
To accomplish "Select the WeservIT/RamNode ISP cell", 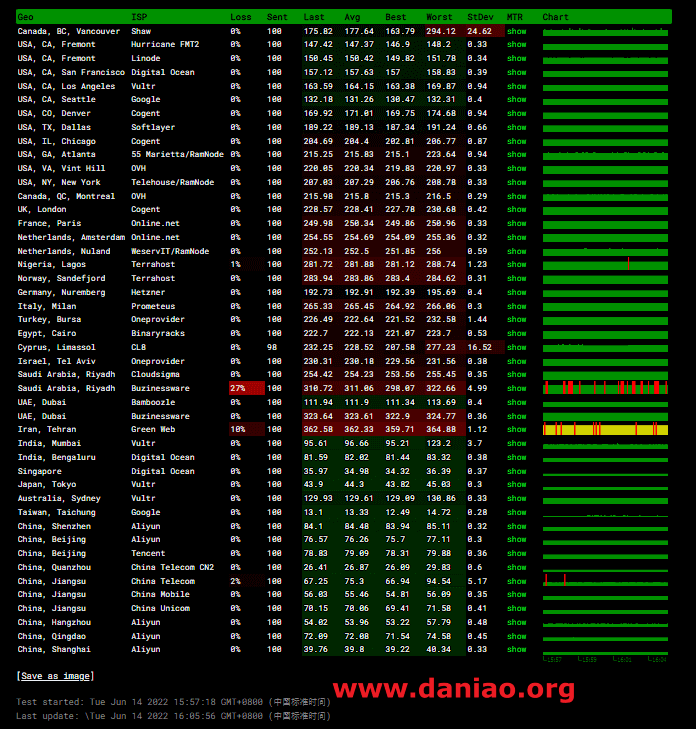I will click(x=170, y=251).
